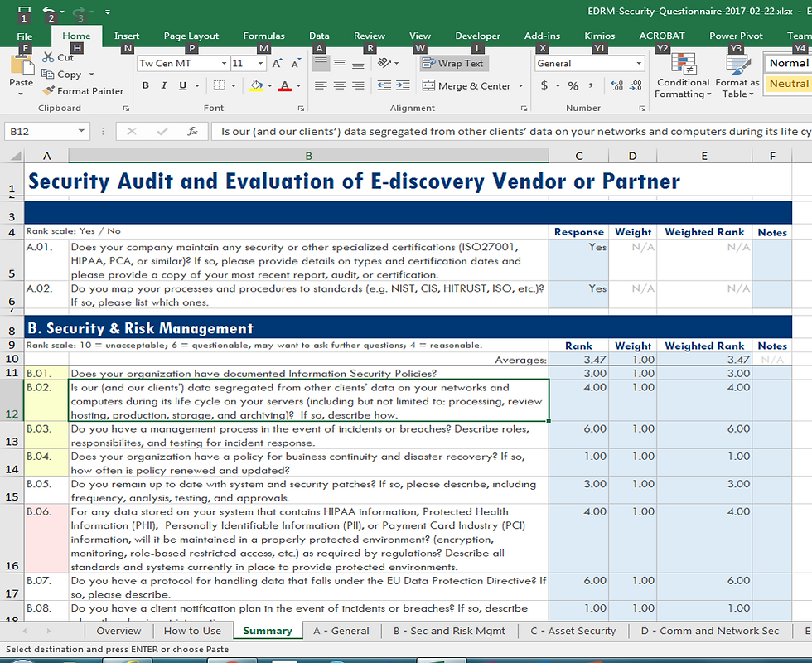812x663 pixels.
Task: Select row 13 header
Action: coord(12,435)
